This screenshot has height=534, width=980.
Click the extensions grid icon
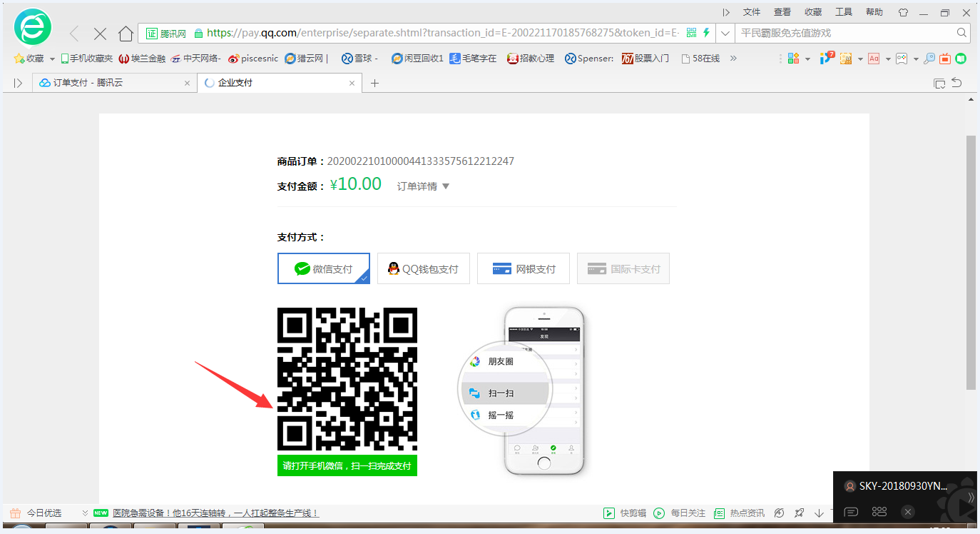794,59
